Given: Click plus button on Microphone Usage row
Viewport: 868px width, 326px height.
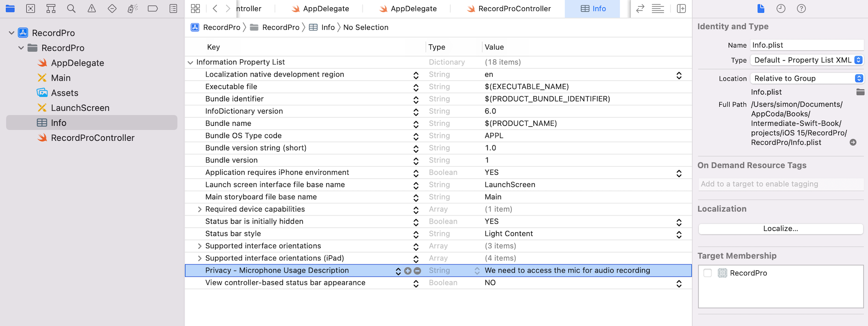Looking at the screenshot, I should tap(408, 271).
